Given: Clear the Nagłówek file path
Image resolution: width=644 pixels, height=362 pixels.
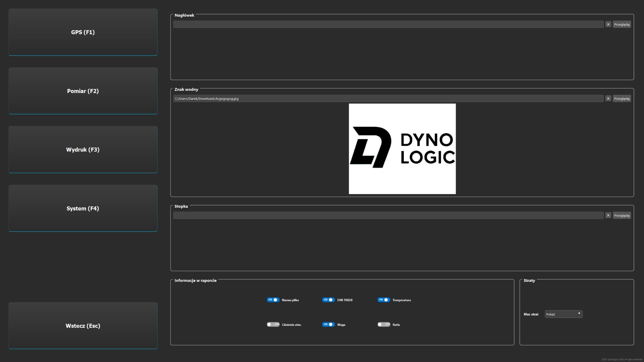Looking at the screenshot, I should point(608,24).
